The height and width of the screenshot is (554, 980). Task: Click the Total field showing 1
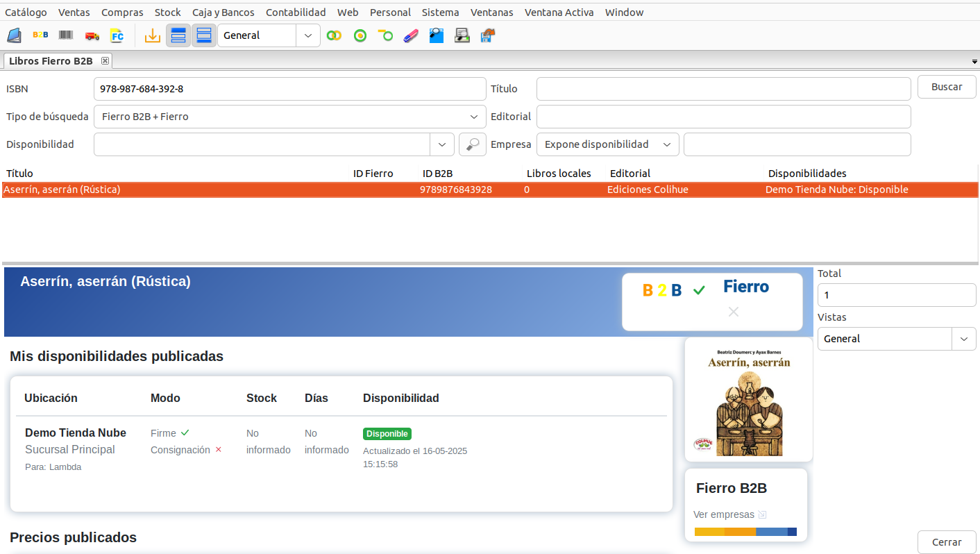(x=897, y=295)
